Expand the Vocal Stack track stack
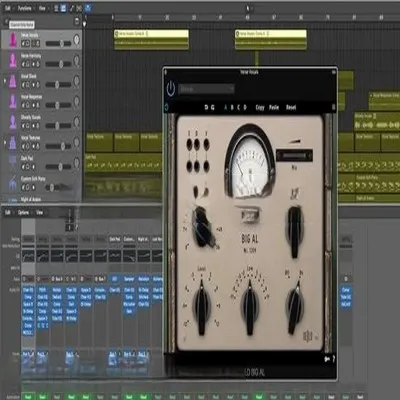This screenshot has width=400, height=400. [x=5, y=81]
